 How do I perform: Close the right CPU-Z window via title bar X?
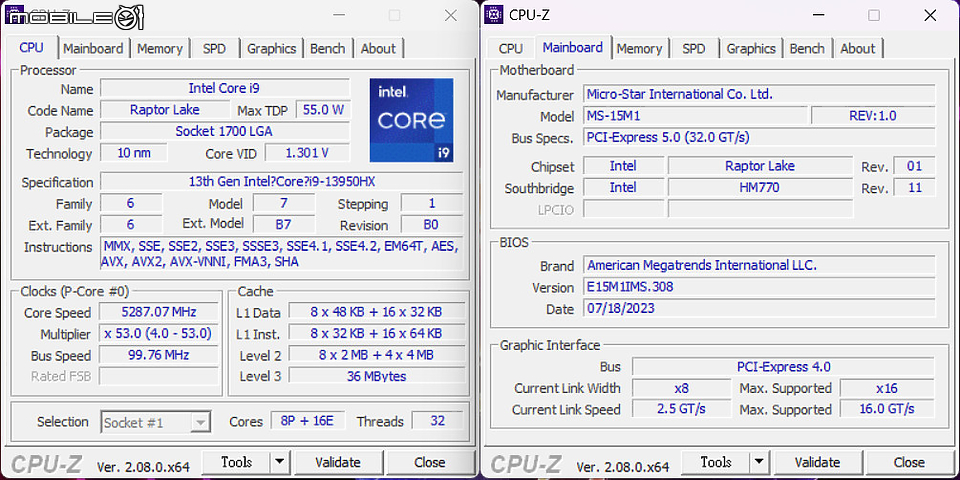(x=930, y=15)
